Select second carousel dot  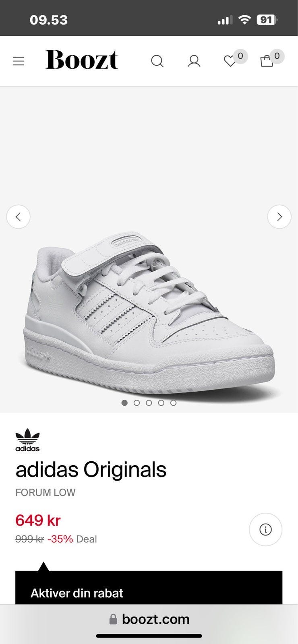(x=137, y=402)
